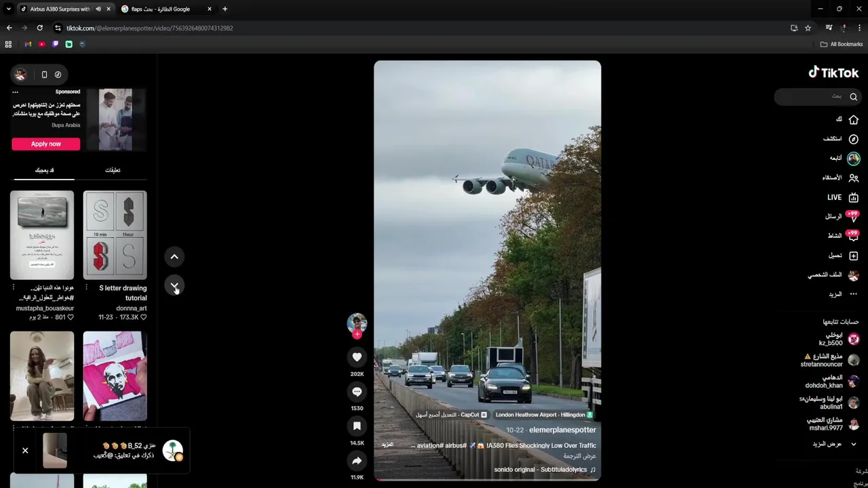This screenshot has width=868, height=488.
Task: Open the Activity inbox icon
Action: click(x=853, y=237)
